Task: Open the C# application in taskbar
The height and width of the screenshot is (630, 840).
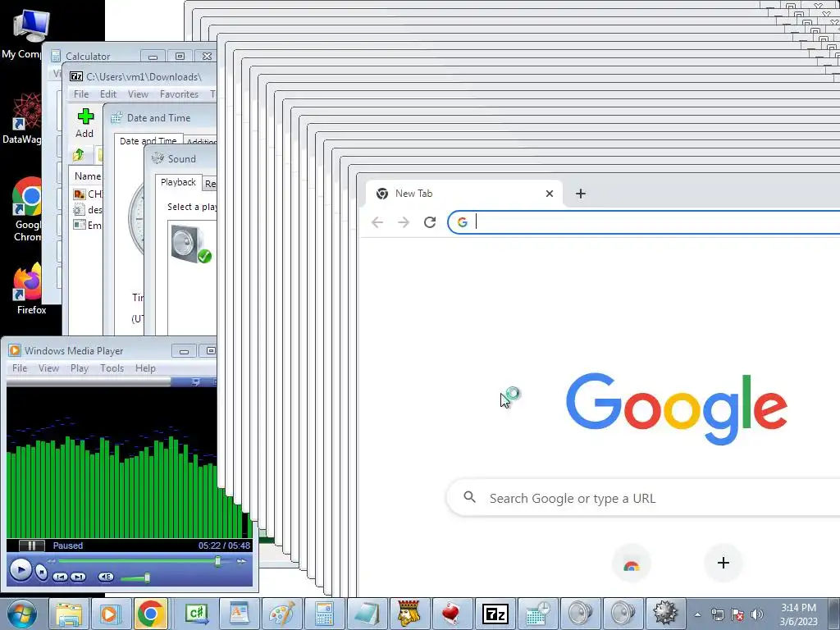Action: (x=196, y=614)
